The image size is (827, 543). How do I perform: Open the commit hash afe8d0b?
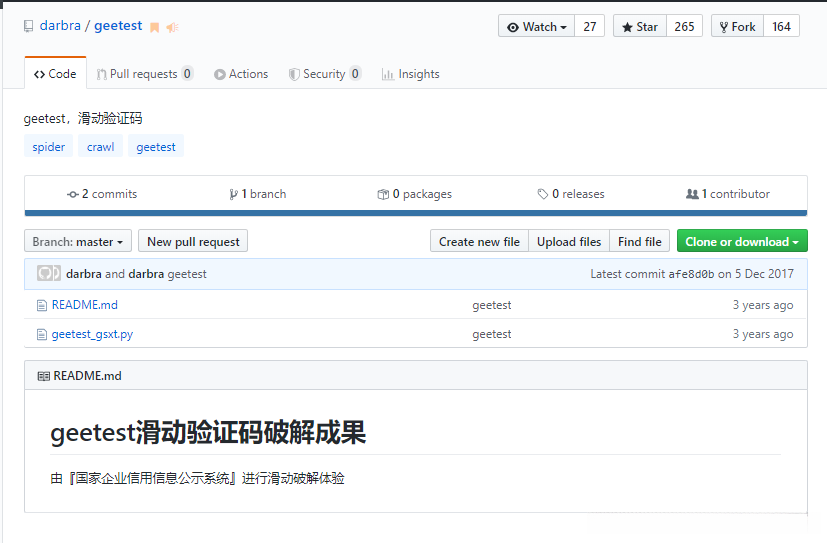[691, 274]
